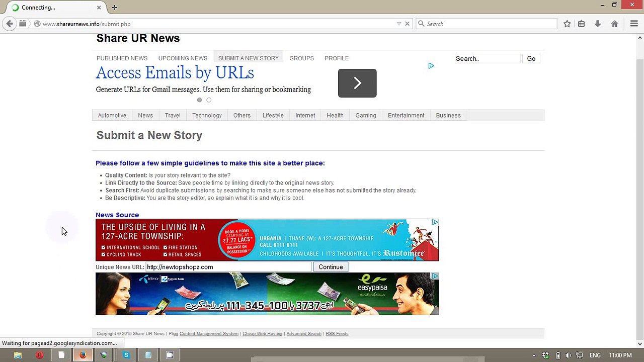Image resolution: width=644 pixels, height=362 pixels.
Task: Open the tab groups icon beside back arrow
Action: pyautogui.click(x=23, y=24)
